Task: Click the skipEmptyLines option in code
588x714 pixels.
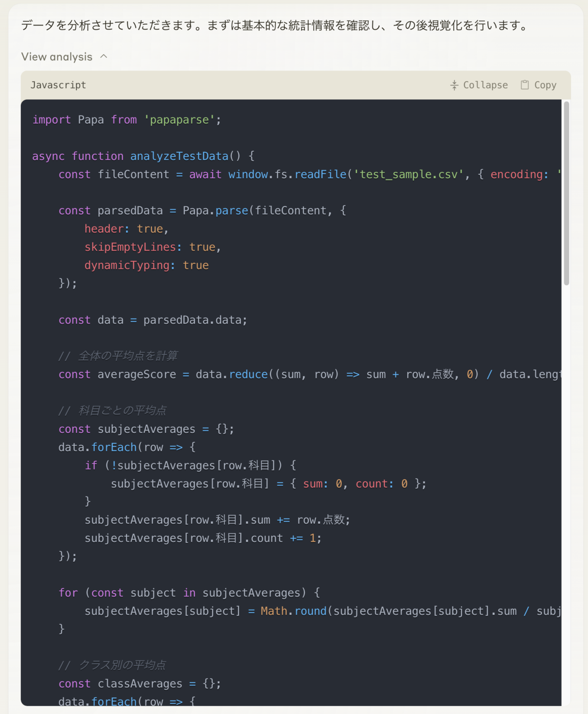Action: tap(130, 247)
